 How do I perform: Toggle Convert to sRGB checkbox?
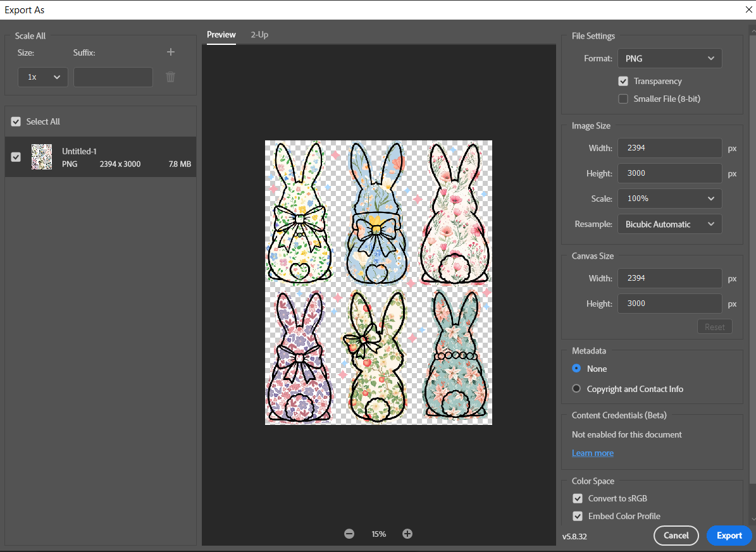click(x=578, y=498)
